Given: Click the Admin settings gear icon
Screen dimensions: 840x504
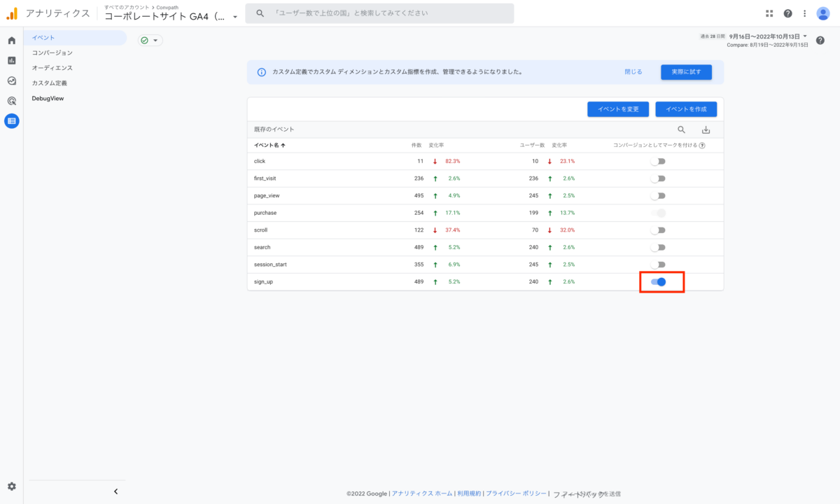Looking at the screenshot, I should [x=12, y=486].
